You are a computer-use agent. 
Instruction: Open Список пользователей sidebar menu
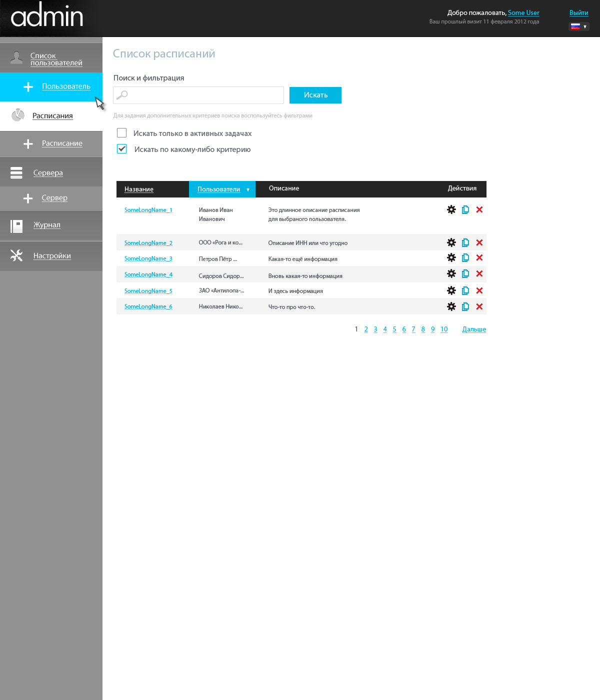56,59
